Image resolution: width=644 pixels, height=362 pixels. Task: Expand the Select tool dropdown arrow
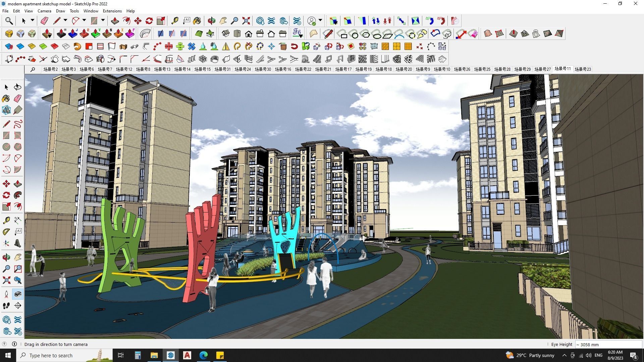[33, 21]
